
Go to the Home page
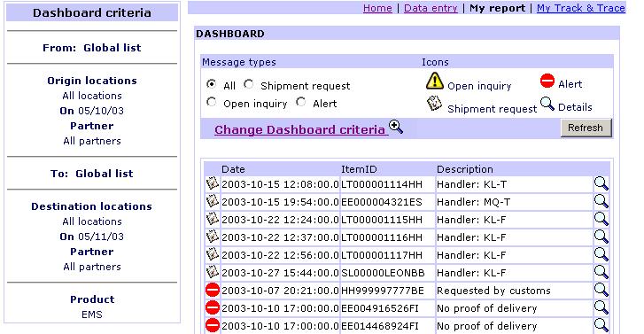pyautogui.click(x=377, y=8)
